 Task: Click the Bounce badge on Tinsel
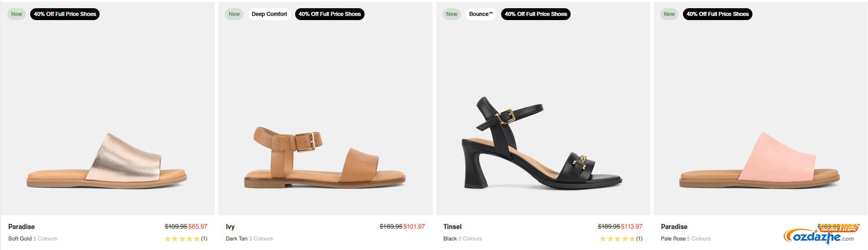[x=481, y=14]
